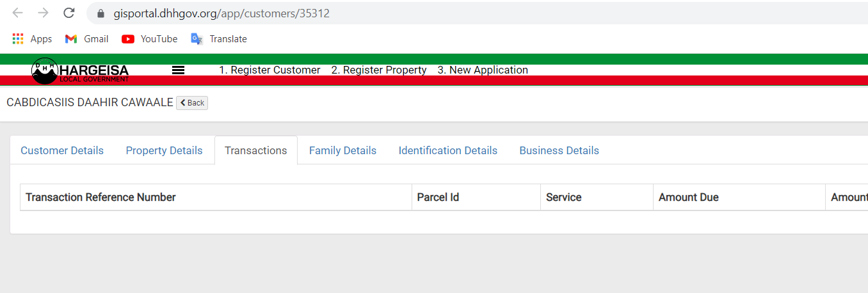The height and width of the screenshot is (293, 868).
Task: Open the YouTube bookmark
Action: (150, 39)
